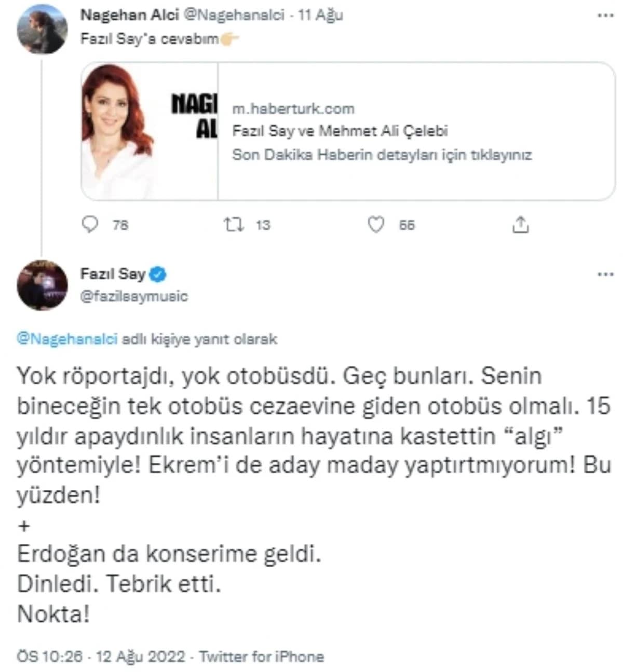Screen dimensions: 623x672
Task: Click the reply speech bubble icon
Action: (90, 224)
